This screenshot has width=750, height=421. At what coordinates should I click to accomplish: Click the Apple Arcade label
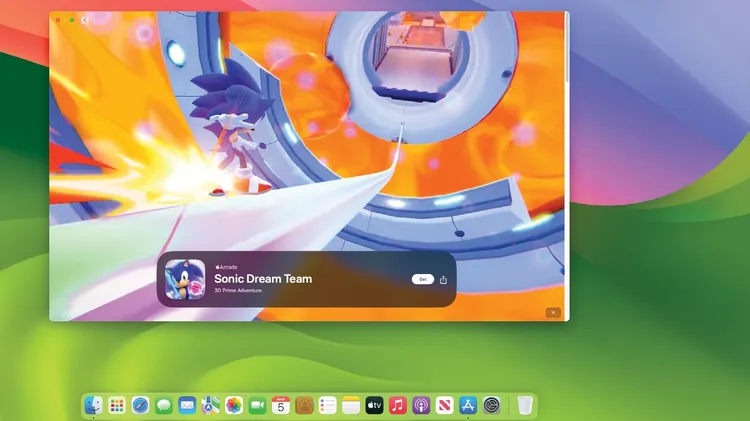click(x=226, y=267)
